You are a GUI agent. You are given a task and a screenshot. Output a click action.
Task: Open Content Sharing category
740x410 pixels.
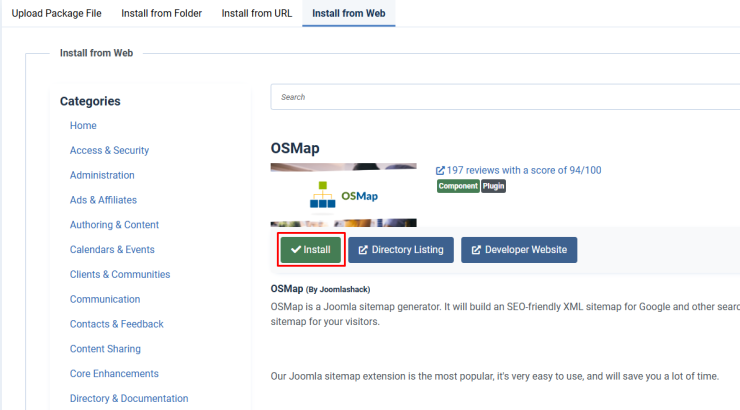105,349
